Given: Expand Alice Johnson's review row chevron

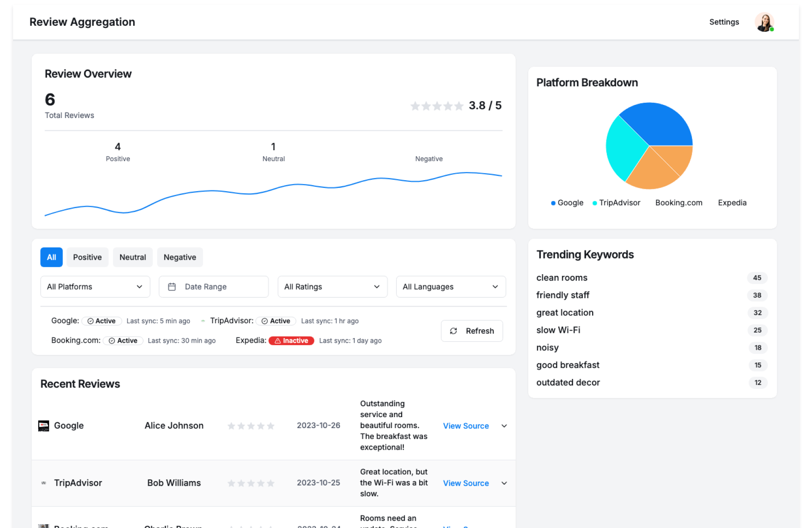Looking at the screenshot, I should click(504, 426).
